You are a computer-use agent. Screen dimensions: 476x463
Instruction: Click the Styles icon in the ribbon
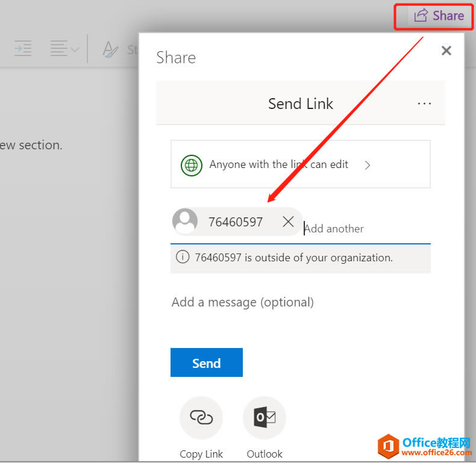pos(110,49)
